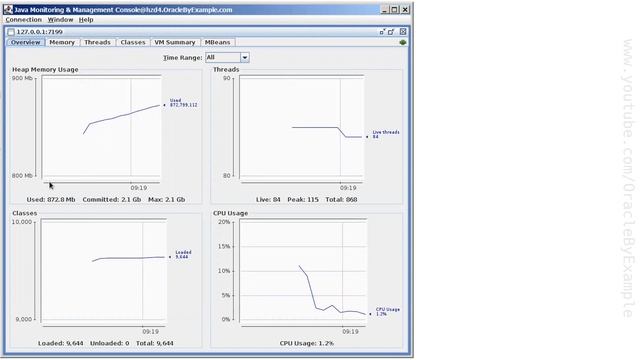640x360 pixels.
Task: Switch to the Classes tab
Action: coord(133,42)
